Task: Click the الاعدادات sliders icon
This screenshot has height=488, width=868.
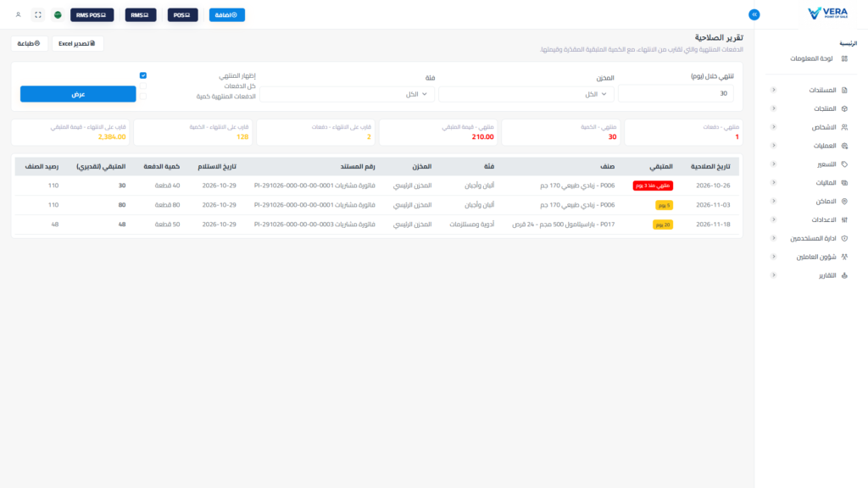Action: click(844, 219)
